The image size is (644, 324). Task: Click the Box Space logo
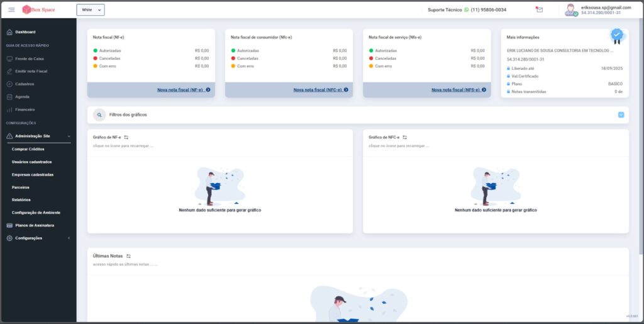pyautogui.click(x=40, y=9)
